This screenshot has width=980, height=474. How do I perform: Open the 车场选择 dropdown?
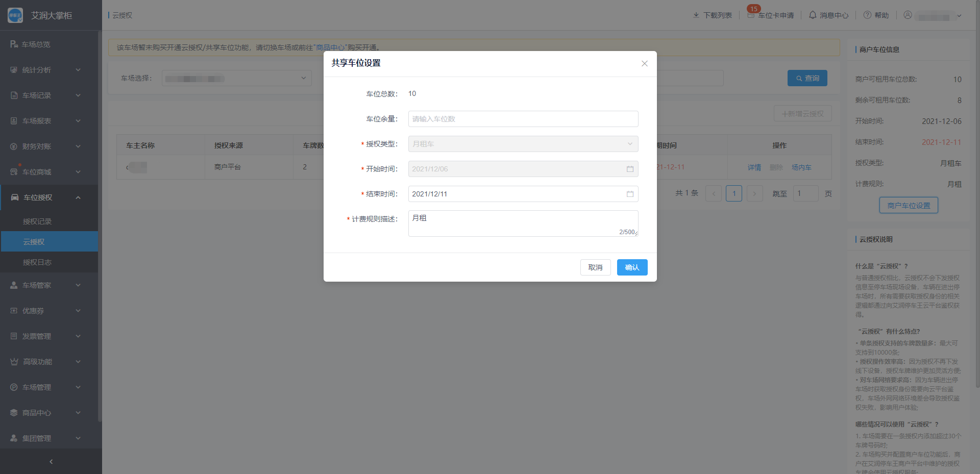pos(237,78)
